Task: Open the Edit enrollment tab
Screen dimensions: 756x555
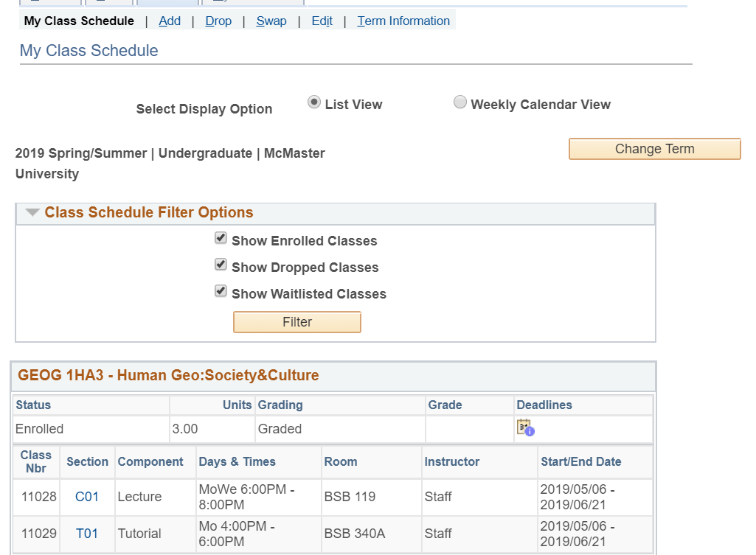Action: click(322, 21)
